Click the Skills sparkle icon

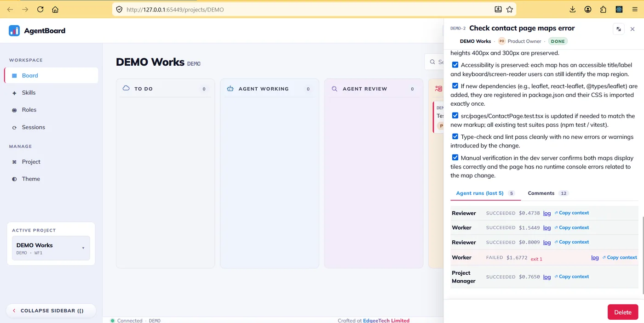pyautogui.click(x=14, y=93)
